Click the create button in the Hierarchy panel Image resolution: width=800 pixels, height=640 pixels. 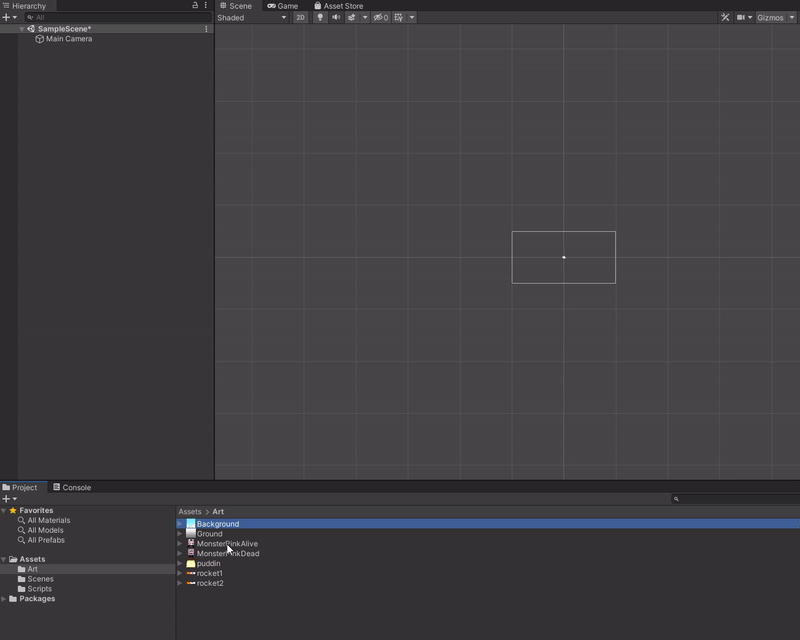(x=7, y=17)
